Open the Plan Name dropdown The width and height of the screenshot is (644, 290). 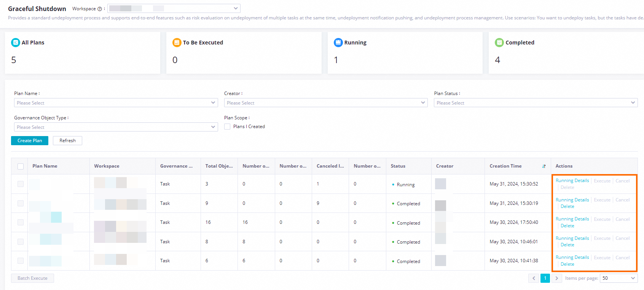pos(116,103)
